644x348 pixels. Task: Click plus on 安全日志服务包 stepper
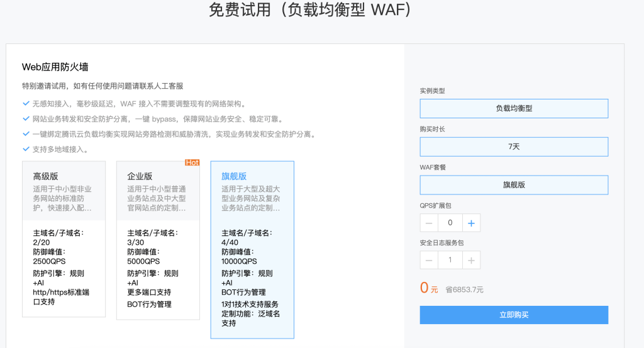(x=472, y=261)
